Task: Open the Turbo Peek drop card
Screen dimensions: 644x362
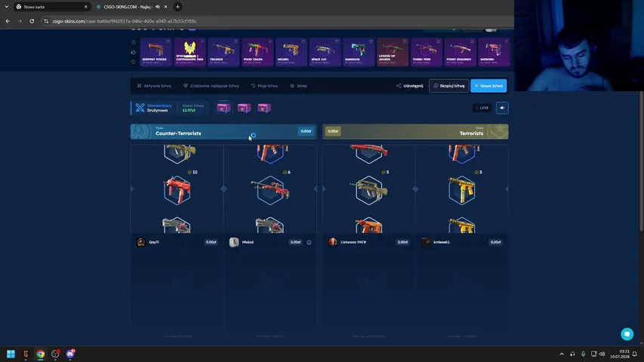Action: (x=427, y=52)
